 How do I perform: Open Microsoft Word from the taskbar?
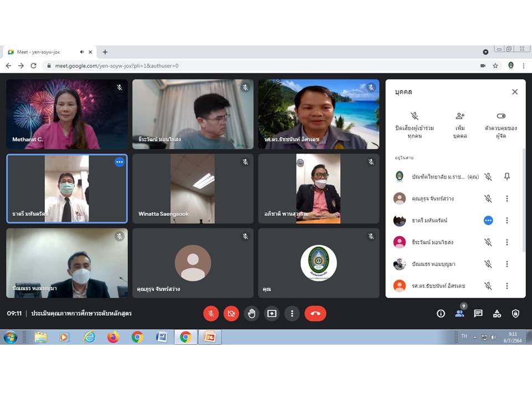[x=161, y=337]
